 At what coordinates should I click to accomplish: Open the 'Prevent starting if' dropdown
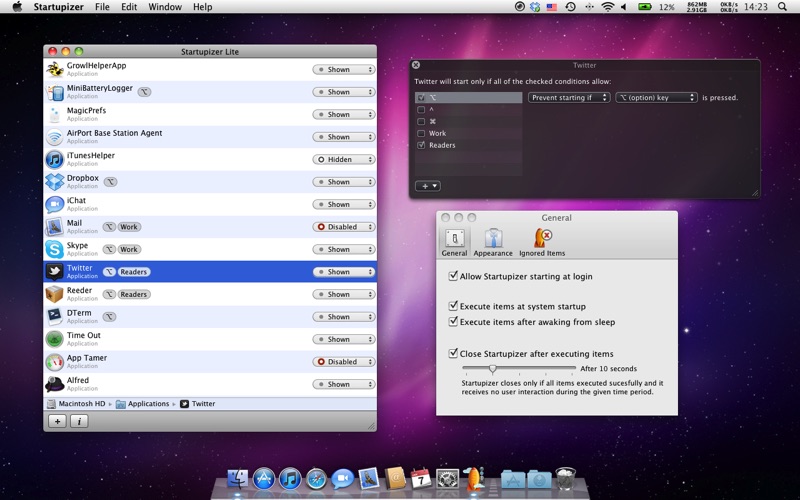click(x=569, y=97)
